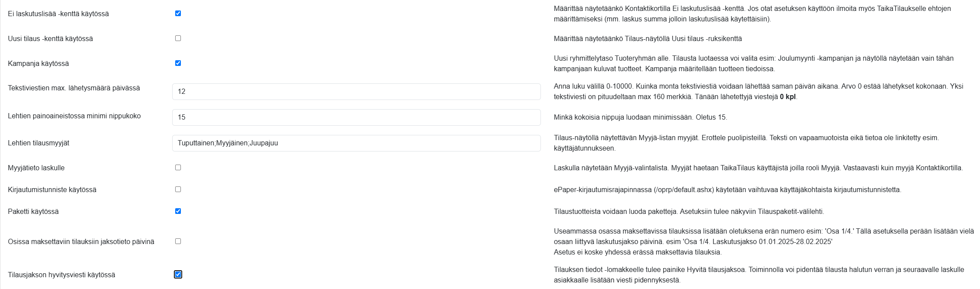Enable the 'Uusi tilaus -kenttä käytössä' checkbox
Screen dimensions: 980x289
tap(177, 38)
